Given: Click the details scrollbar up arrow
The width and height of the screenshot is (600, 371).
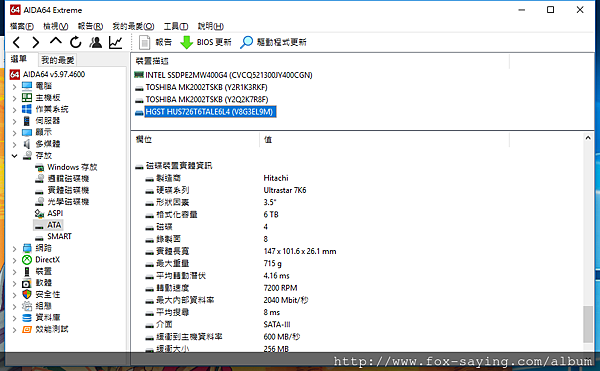Looking at the screenshot, I should 588,138.
